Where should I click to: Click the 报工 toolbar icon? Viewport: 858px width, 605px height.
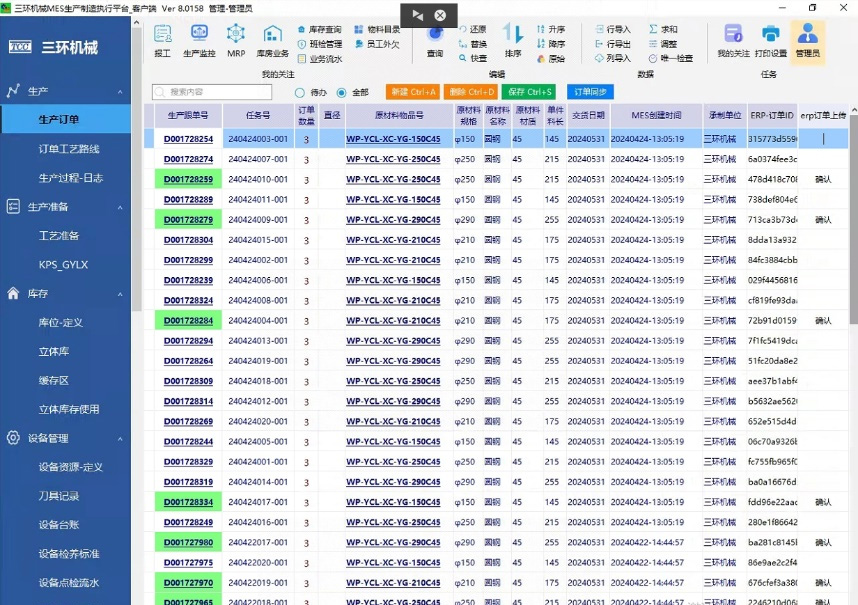pos(162,39)
